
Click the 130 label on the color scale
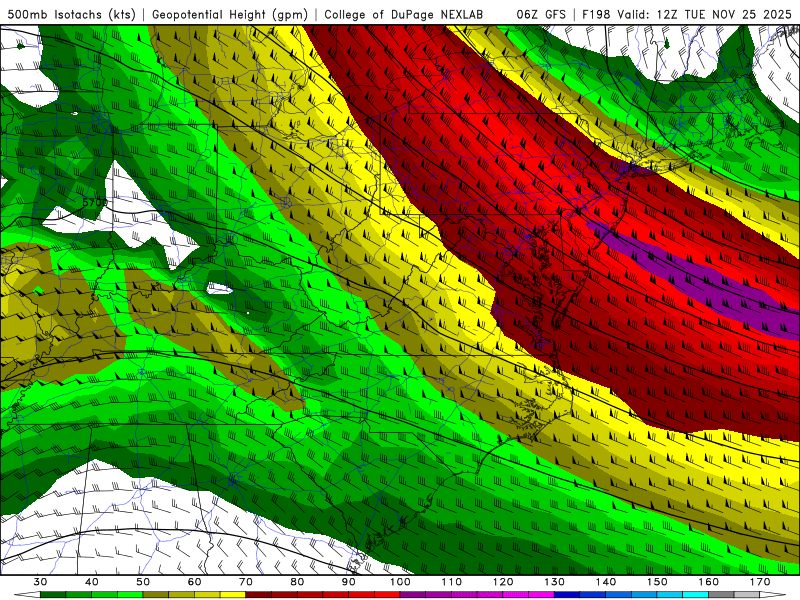[555, 582]
